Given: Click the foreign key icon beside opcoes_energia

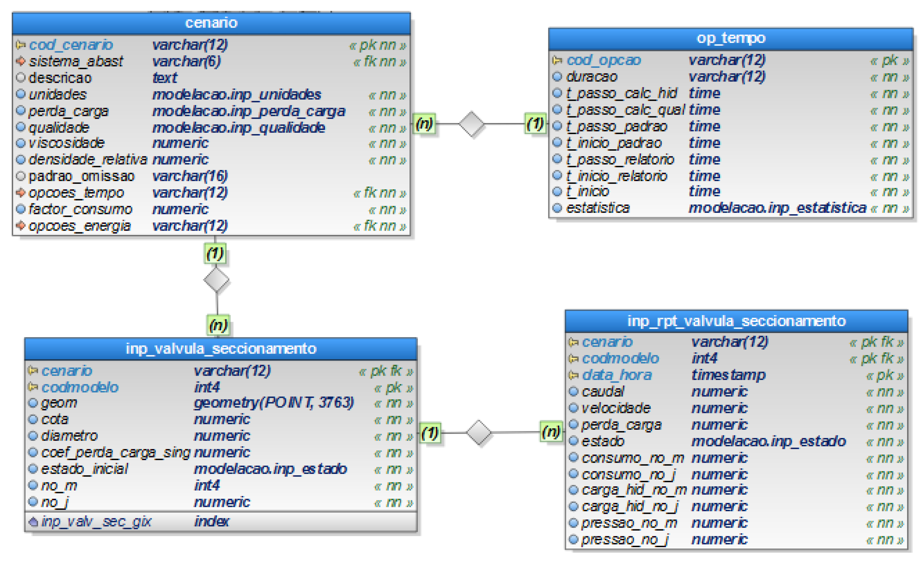Looking at the screenshot, I should [21, 226].
